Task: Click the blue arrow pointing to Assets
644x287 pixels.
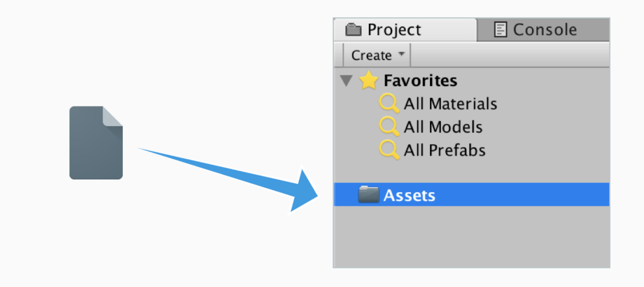Action: [242, 177]
